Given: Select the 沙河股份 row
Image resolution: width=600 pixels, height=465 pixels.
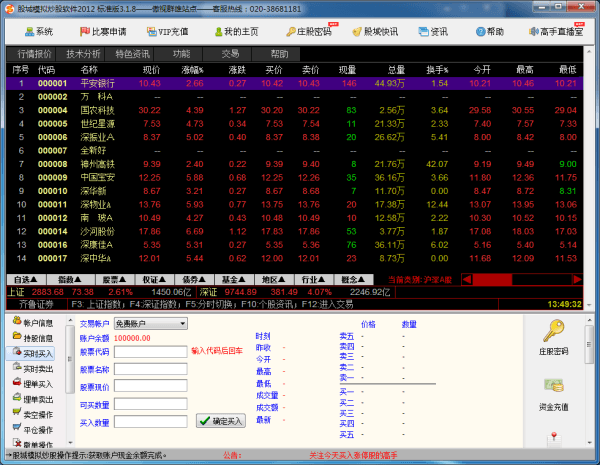Looking at the screenshot, I should (295, 231).
